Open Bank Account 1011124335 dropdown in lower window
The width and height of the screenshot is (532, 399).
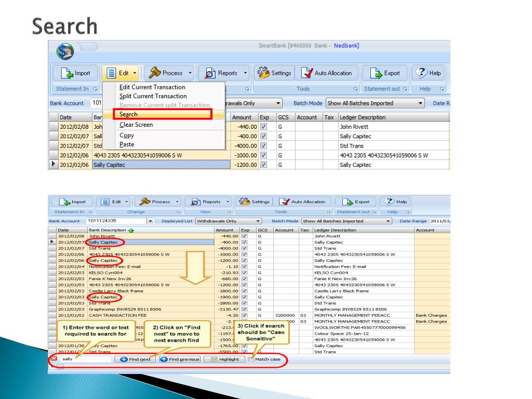coord(150,221)
